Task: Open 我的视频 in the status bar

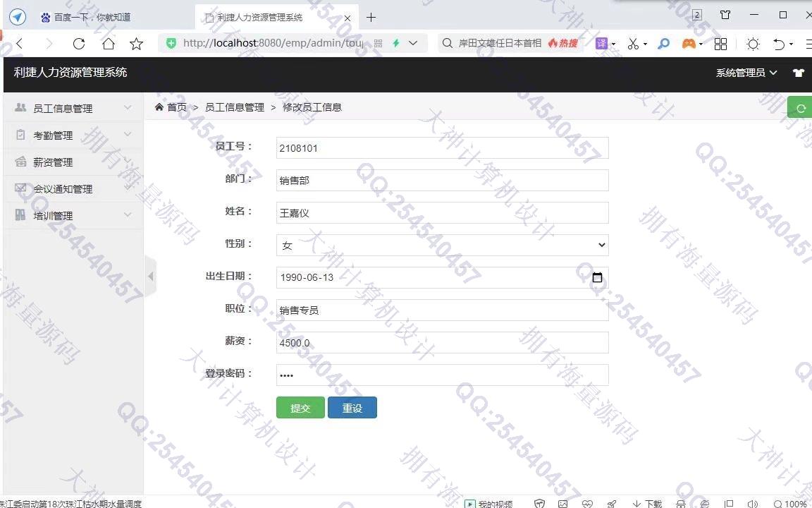Action: pyautogui.click(x=488, y=503)
